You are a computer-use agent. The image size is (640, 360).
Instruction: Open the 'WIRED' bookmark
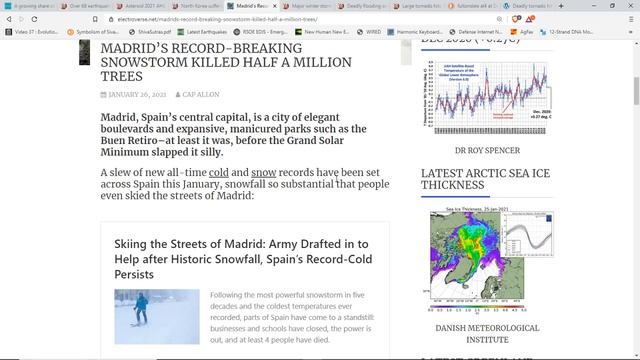pyautogui.click(x=369, y=32)
